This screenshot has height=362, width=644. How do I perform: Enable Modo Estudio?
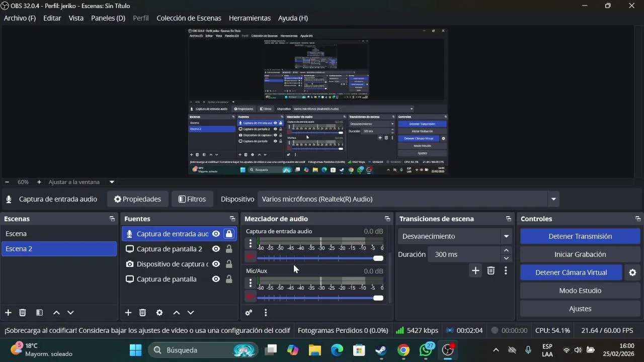pyautogui.click(x=580, y=291)
